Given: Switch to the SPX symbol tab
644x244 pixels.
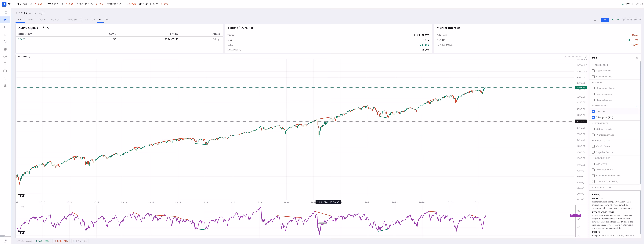Looking at the screenshot, I should [20, 20].
